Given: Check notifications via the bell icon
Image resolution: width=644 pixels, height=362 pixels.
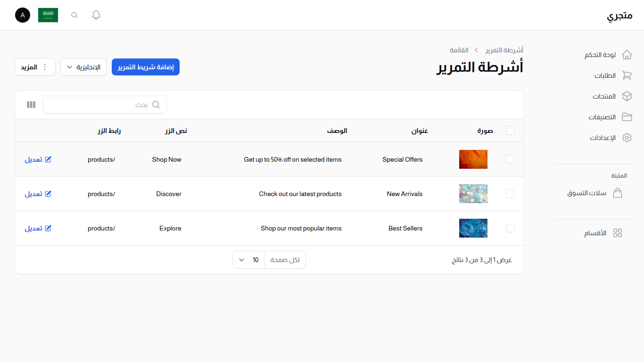Looking at the screenshot, I should 96,15.
